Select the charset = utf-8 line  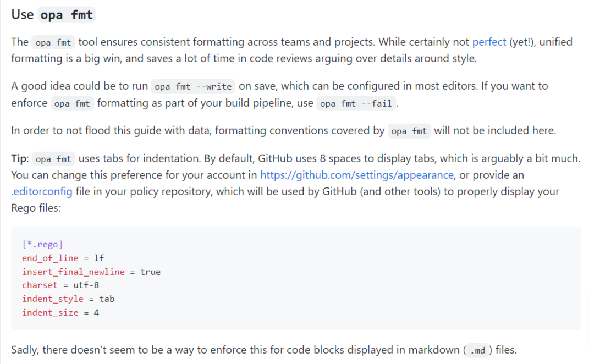60,285
